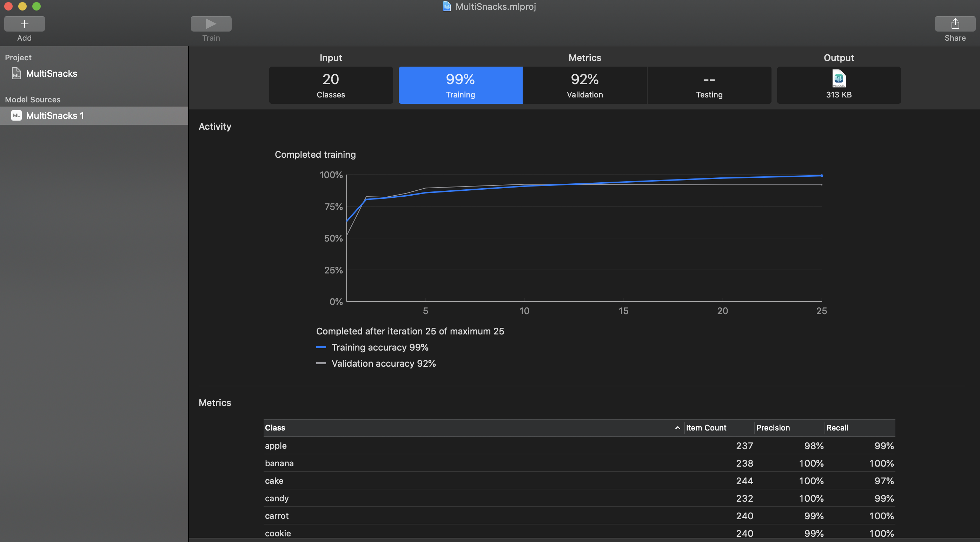Click the Add plus icon in toolbar
The height and width of the screenshot is (542, 980).
pos(24,24)
